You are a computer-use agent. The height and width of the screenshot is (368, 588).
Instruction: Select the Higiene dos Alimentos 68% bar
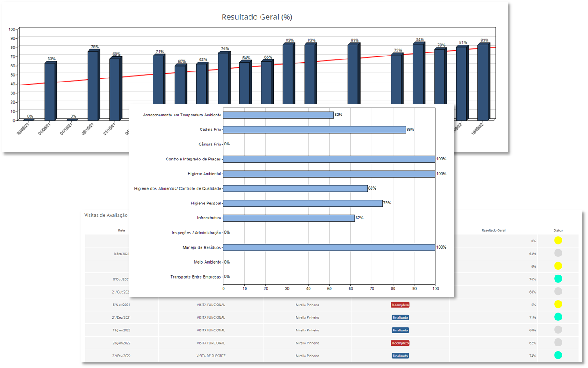295,189
